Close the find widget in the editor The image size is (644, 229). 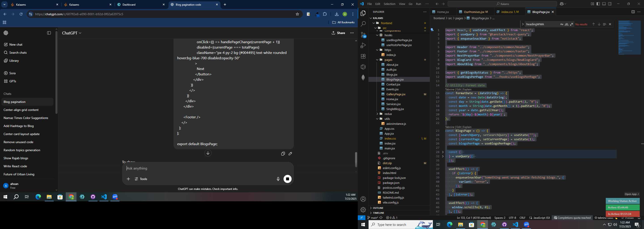[x=610, y=24]
